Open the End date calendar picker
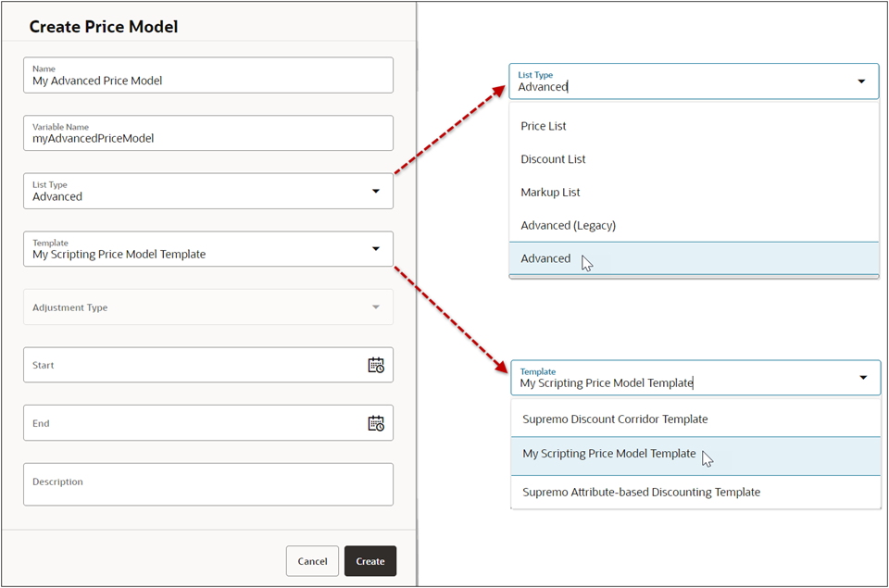Image resolution: width=889 pixels, height=588 pixels. click(x=376, y=422)
